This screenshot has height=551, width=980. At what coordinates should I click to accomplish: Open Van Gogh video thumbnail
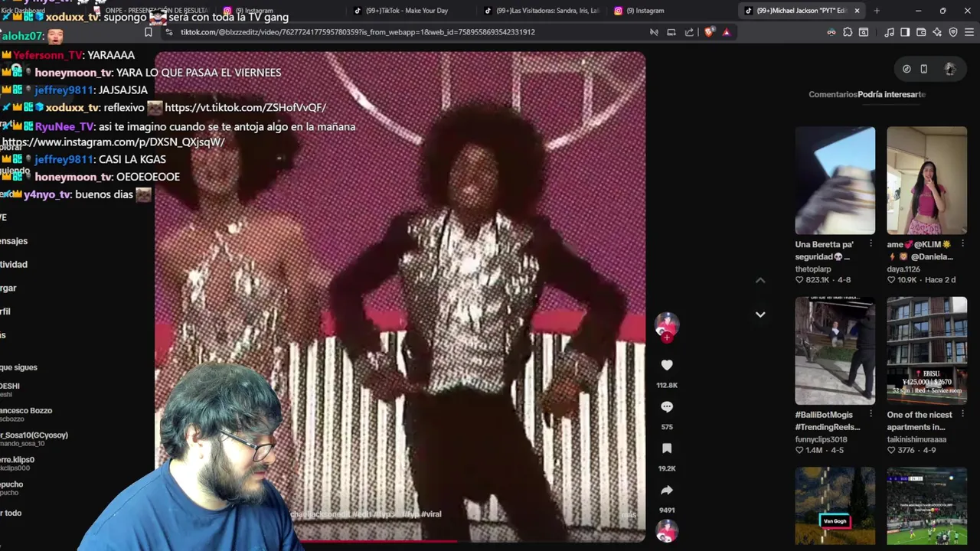(835, 506)
